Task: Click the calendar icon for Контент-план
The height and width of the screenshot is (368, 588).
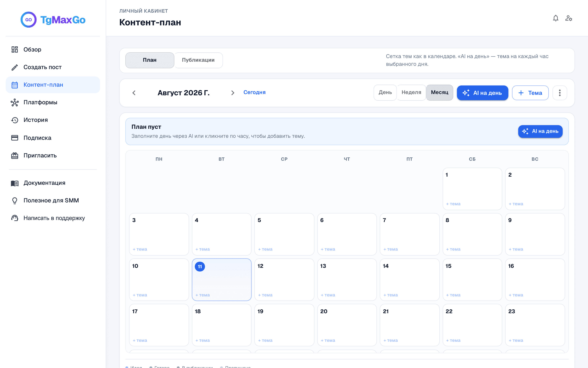Action: pyautogui.click(x=14, y=85)
